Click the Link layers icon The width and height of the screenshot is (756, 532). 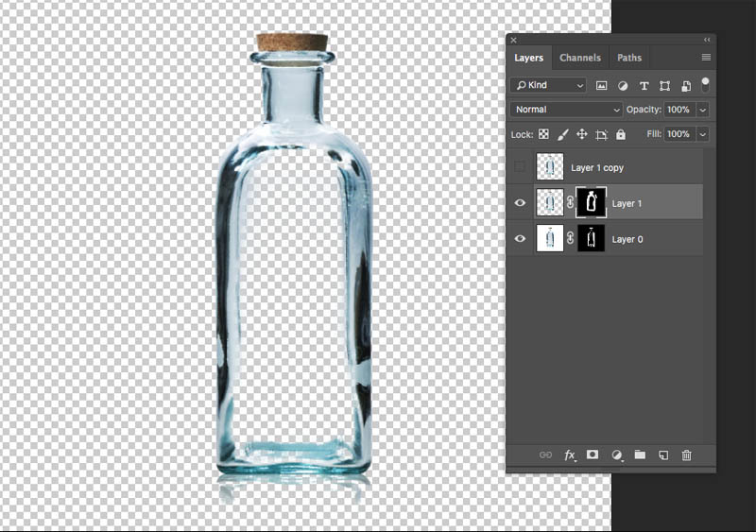pos(545,455)
